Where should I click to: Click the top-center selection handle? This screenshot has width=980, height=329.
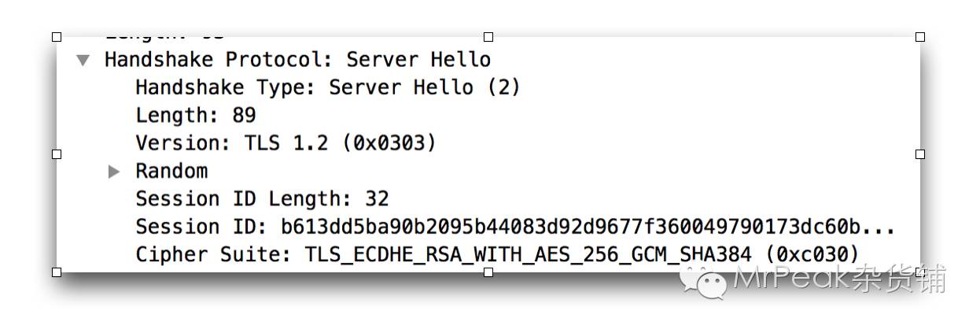(x=488, y=37)
